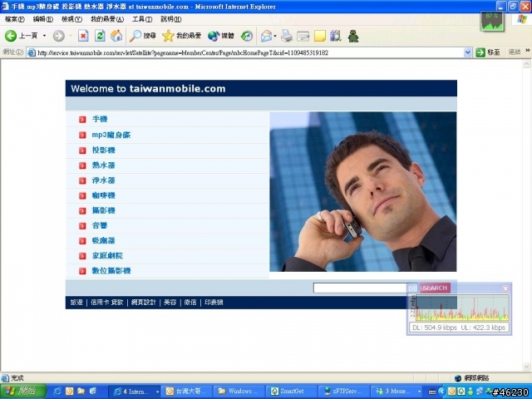Click the page scrollbar up arrow
This screenshot has height=399, width=532.
coord(526,63)
